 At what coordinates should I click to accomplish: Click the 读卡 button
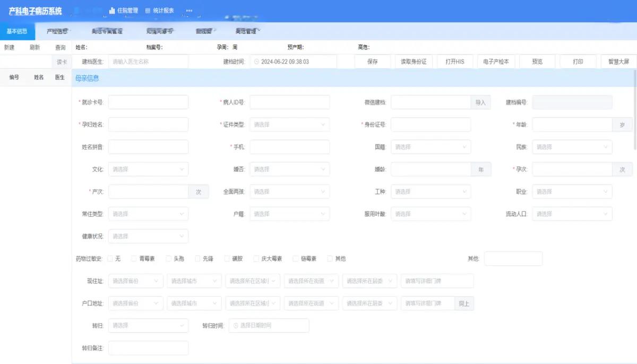pos(62,62)
